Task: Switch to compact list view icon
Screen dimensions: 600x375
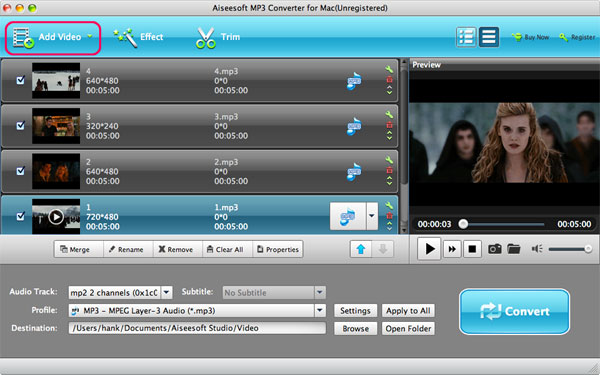Action: click(x=489, y=37)
